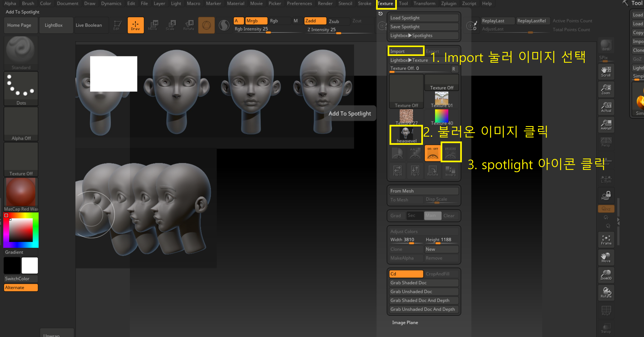Screen dimensions: 644x337
Task: Click the texture Import button
Action: [x=405, y=51]
